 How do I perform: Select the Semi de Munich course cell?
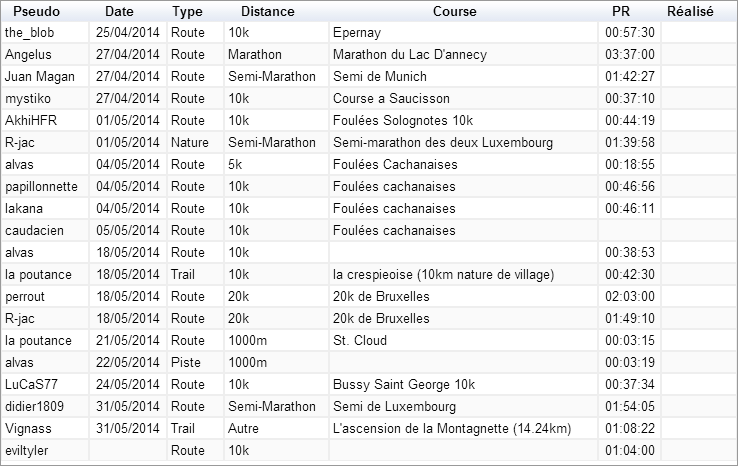463,76
